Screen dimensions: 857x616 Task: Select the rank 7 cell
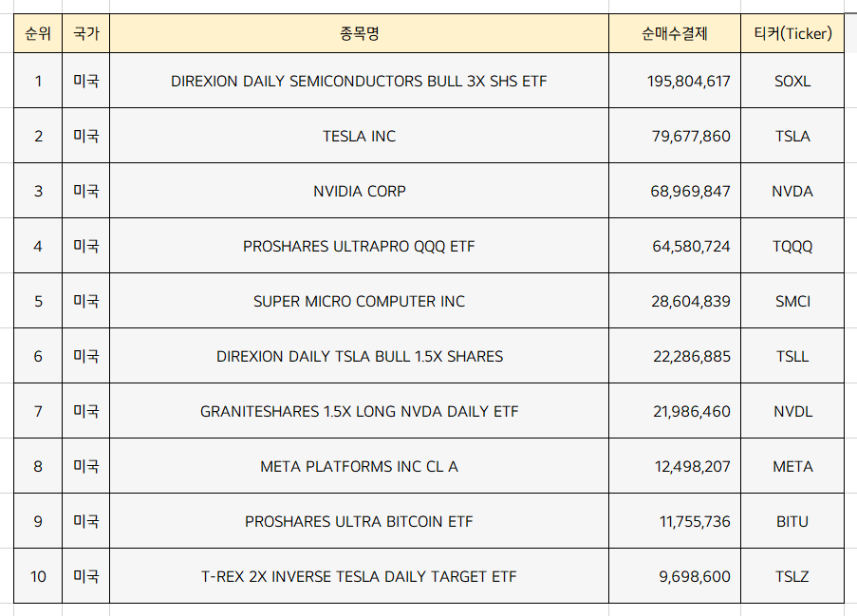click(x=38, y=411)
